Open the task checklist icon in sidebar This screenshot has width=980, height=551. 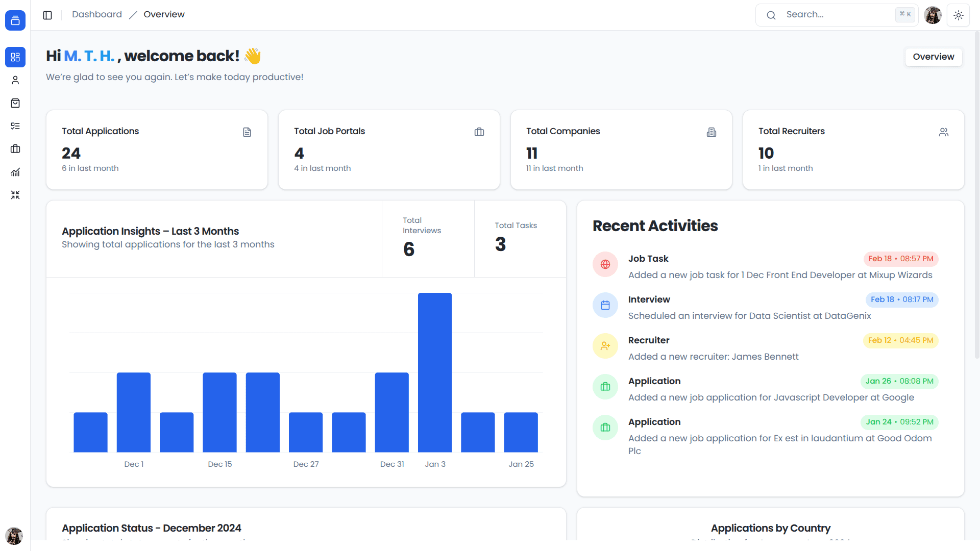point(15,126)
